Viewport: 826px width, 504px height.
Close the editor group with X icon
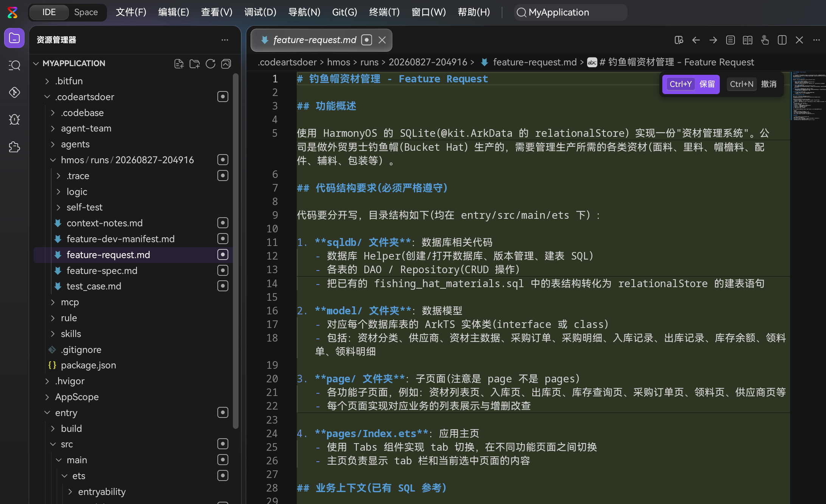[799, 40]
